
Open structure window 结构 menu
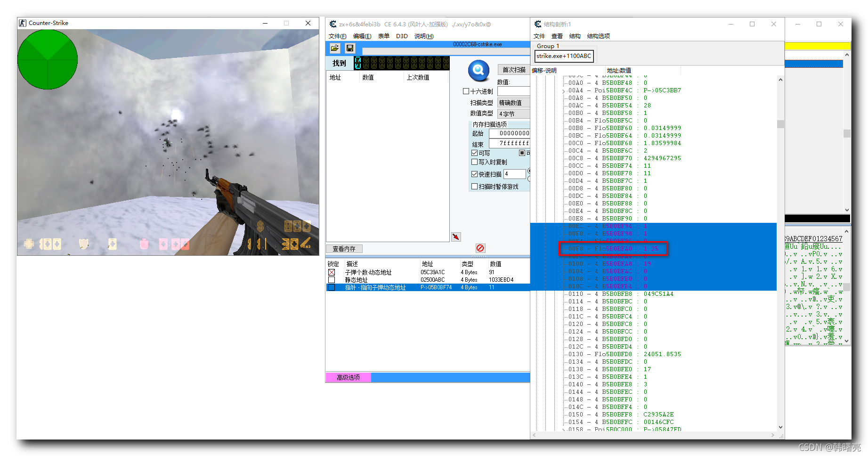[575, 36]
